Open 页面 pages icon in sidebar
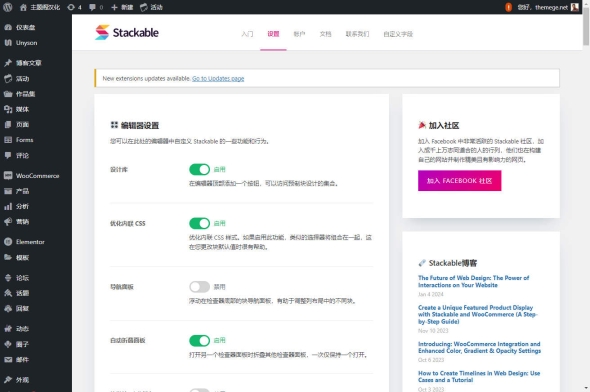This screenshot has width=590, height=392. pos(8,125)
